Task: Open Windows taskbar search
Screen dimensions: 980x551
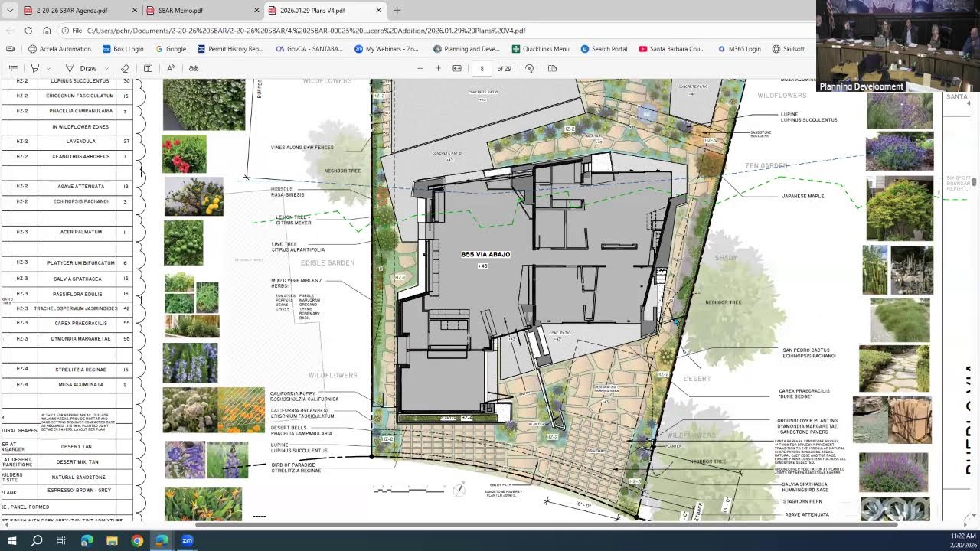Action: [36, 540]
